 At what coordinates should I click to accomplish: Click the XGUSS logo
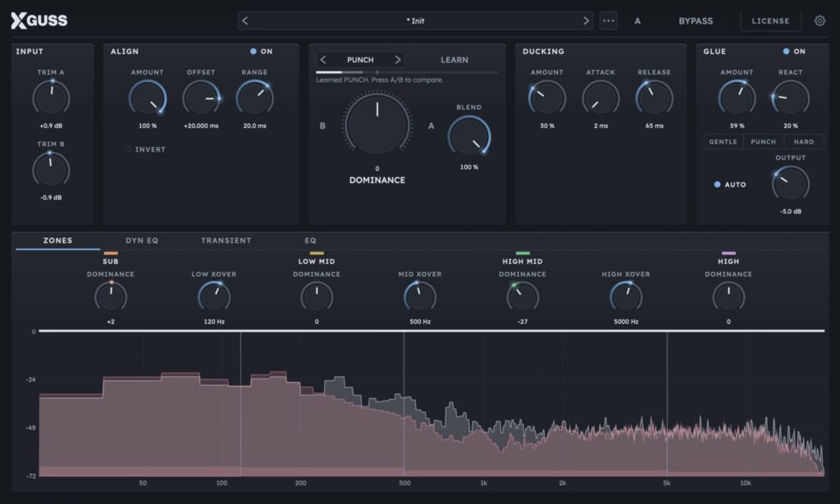click(39, 20)
